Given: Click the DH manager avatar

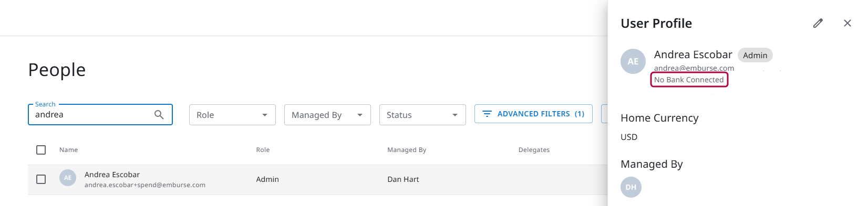Looking at the screenshot, I should tap(631, 187).
